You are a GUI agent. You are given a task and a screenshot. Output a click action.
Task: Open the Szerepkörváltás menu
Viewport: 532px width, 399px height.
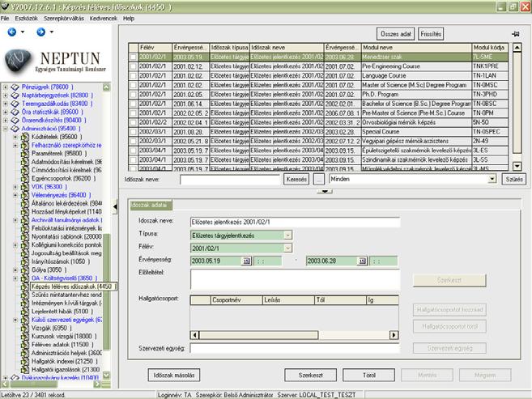tap(64, 19)
